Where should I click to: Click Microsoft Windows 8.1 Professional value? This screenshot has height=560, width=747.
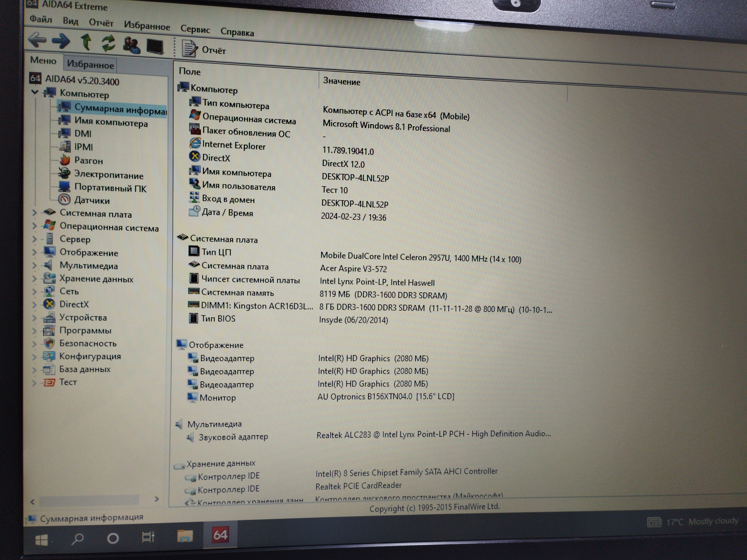pos(386,127)
